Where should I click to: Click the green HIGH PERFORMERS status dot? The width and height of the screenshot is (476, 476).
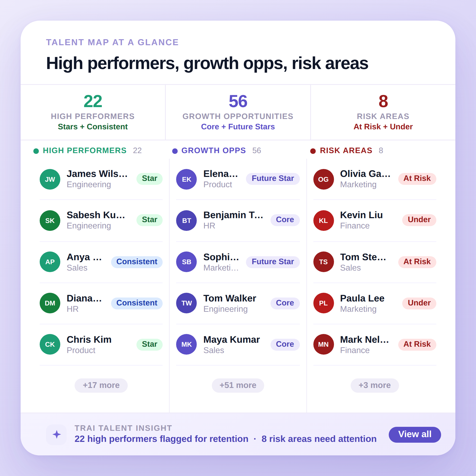[x=36, y=151]
